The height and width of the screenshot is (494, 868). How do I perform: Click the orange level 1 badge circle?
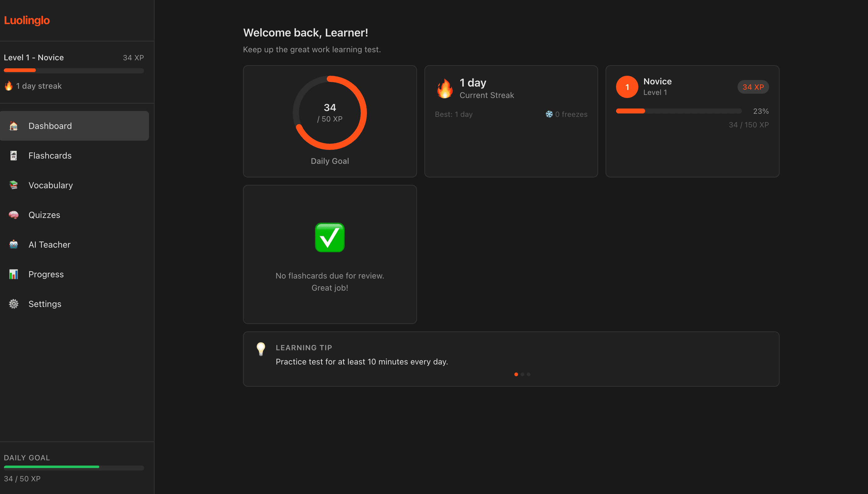point(627,87)
